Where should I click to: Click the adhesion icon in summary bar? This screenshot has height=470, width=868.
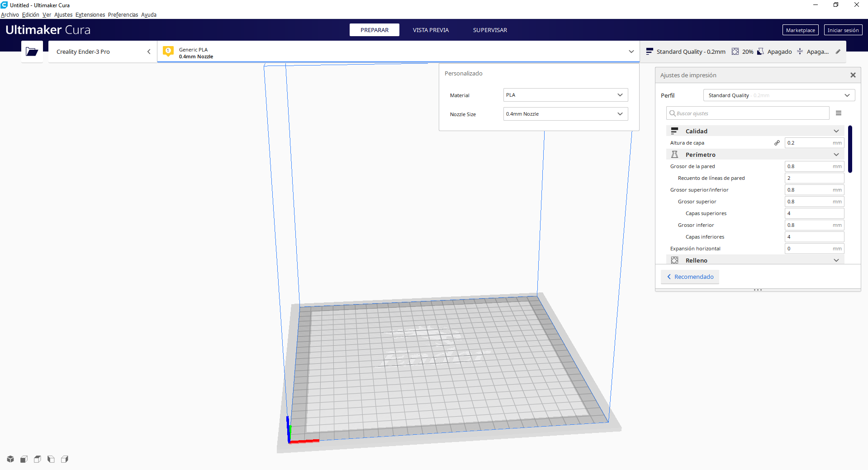click(800, 52)
